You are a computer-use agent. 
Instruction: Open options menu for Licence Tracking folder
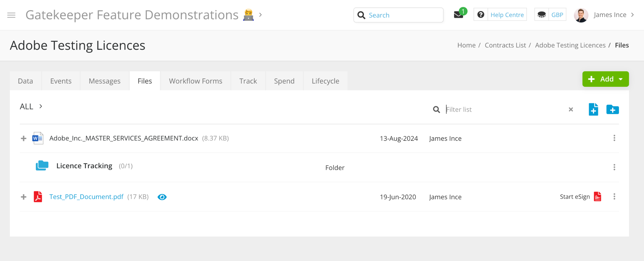coord(614,167)
